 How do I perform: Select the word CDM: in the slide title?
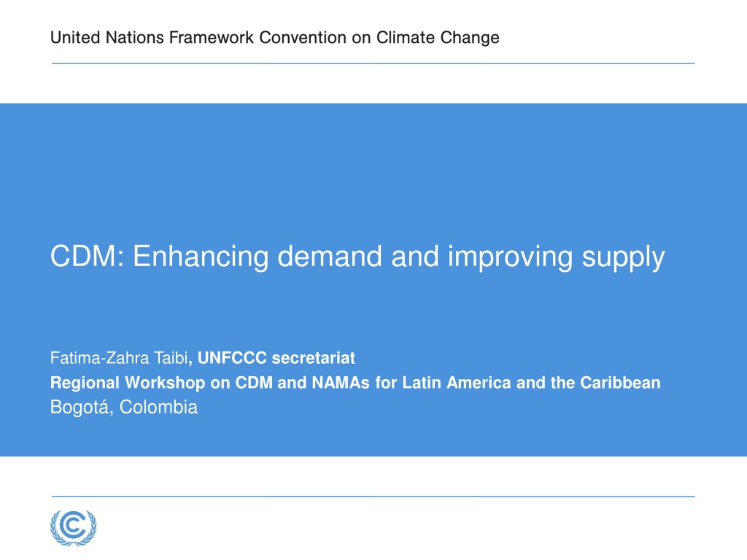88,256
